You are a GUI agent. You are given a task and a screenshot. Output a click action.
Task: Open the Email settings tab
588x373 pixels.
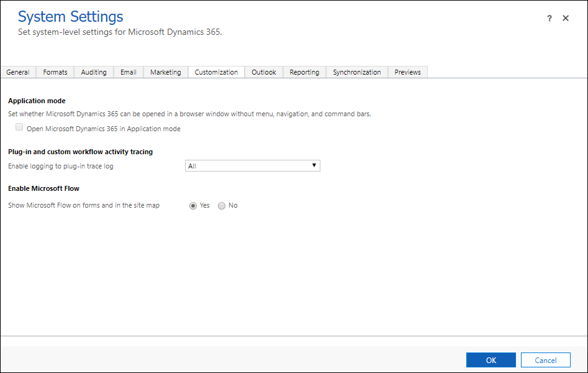[x=128, y=71]
